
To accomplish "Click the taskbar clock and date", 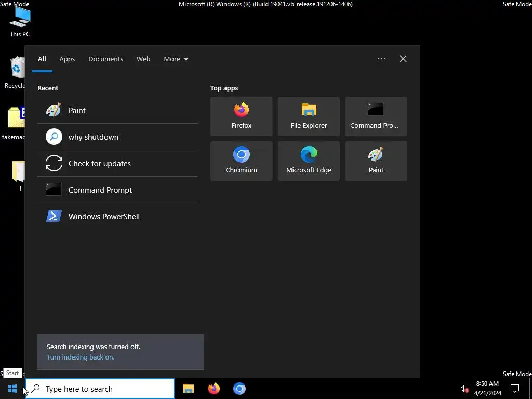I will point(487,389).
